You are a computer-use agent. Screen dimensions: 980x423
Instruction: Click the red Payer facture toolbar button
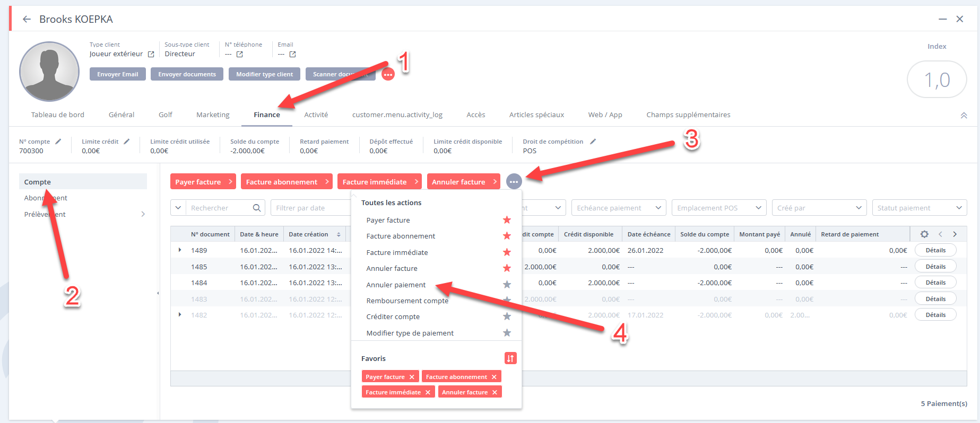tap(203, 182)
